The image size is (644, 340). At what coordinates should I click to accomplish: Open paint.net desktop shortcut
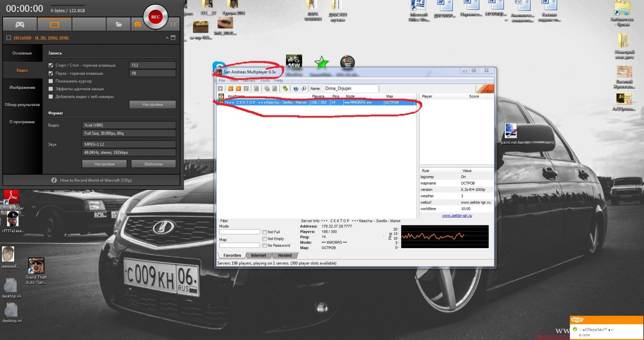512,134
